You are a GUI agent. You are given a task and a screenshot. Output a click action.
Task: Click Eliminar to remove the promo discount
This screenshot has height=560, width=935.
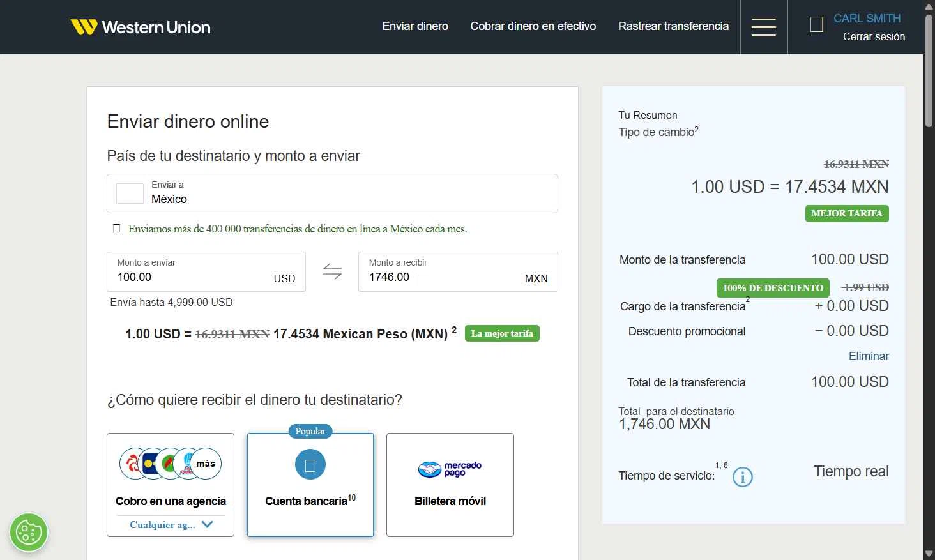coord(869,356)
